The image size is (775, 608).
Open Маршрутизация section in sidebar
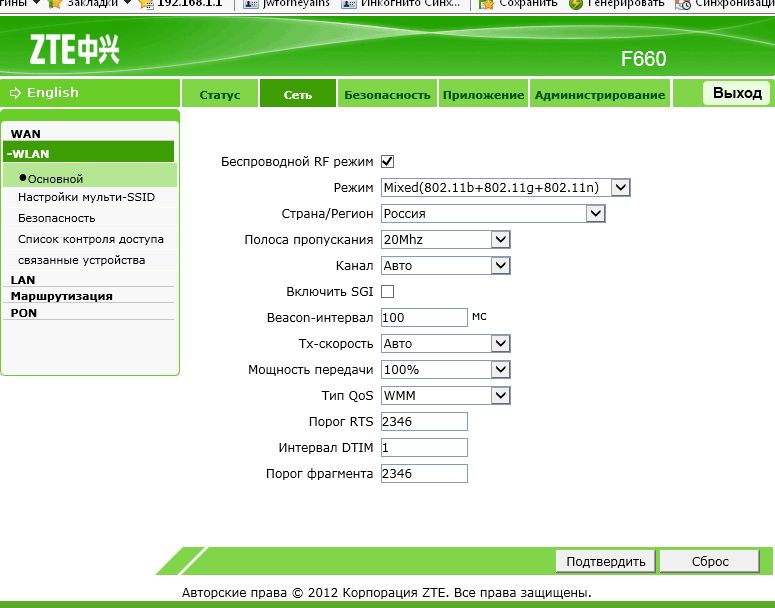coord(62,296)
